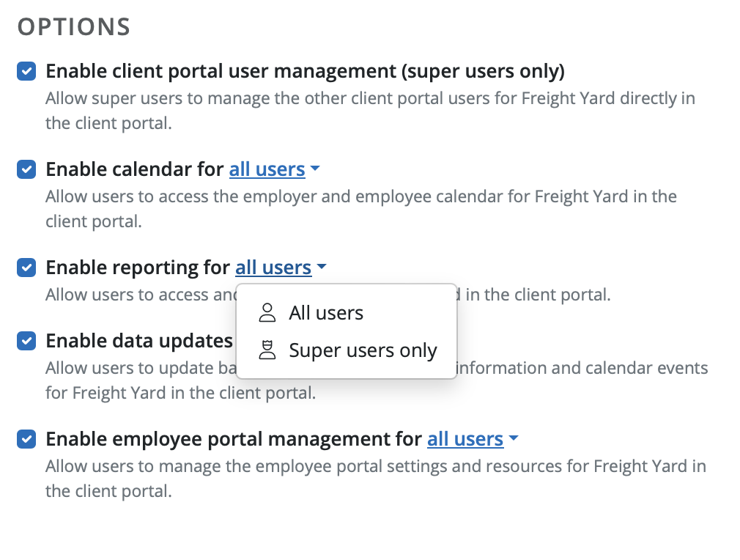Viewport: 740px width, 560px height.
Task: Click the "Enable data updates" label text
Action: [x=139, y=341]
